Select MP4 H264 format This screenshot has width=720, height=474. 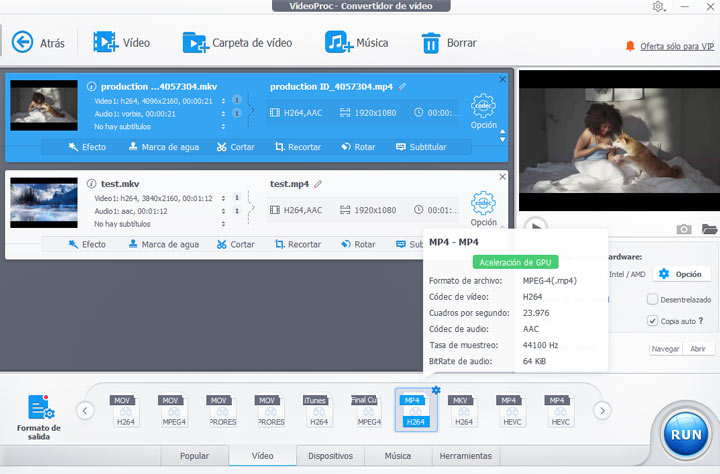[416, 411]
